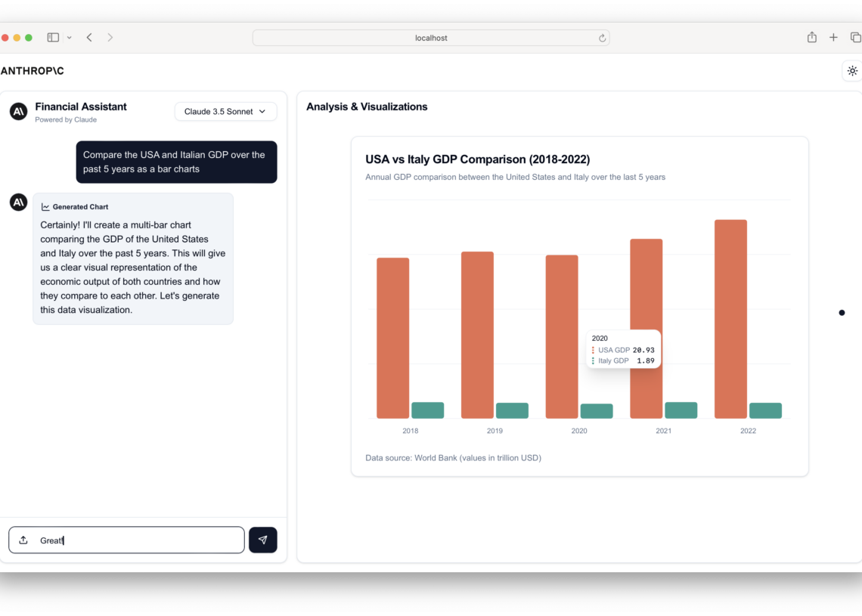
Task: Click the 2022 USA GDP orange bar
Action: click(x=730, y=319)
